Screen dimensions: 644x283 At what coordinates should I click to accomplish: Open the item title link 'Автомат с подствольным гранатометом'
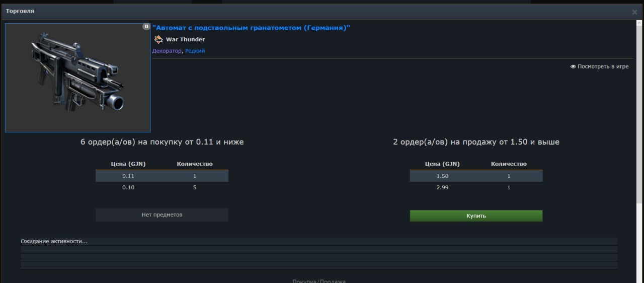click(x=251, y=28)
